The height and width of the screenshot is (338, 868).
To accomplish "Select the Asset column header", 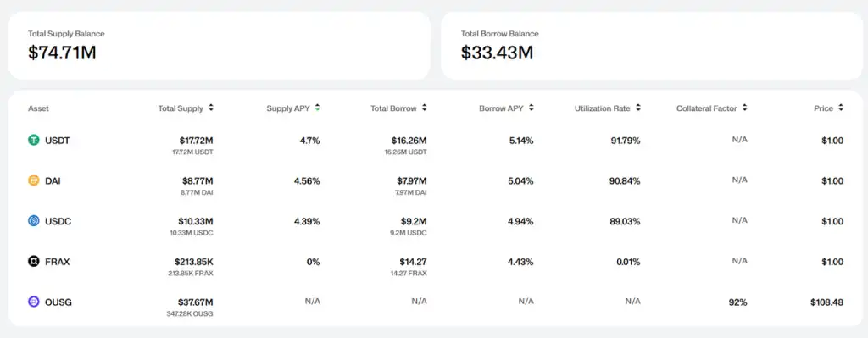I will click(38, 108).
